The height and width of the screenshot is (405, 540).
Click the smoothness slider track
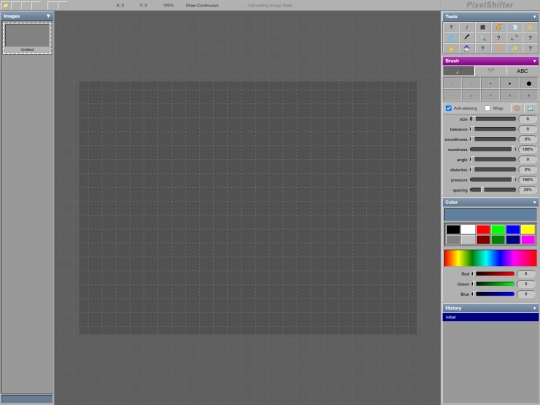point(494,139)
